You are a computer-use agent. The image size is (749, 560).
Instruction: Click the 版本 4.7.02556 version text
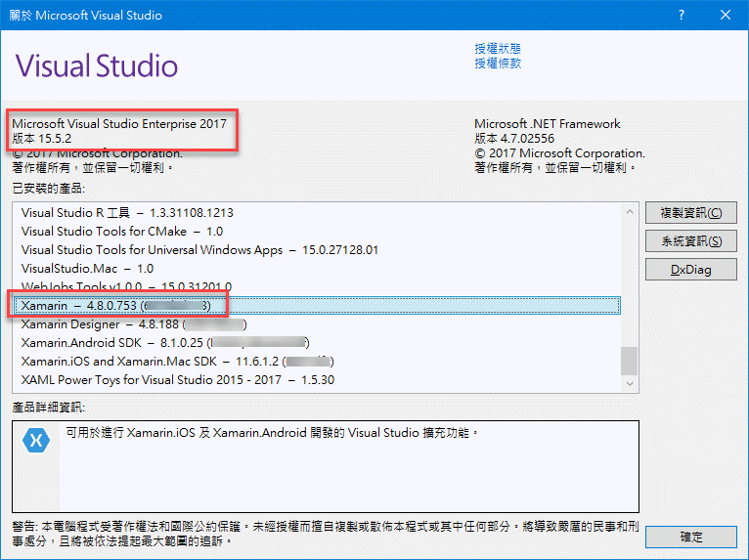point(514,139)
